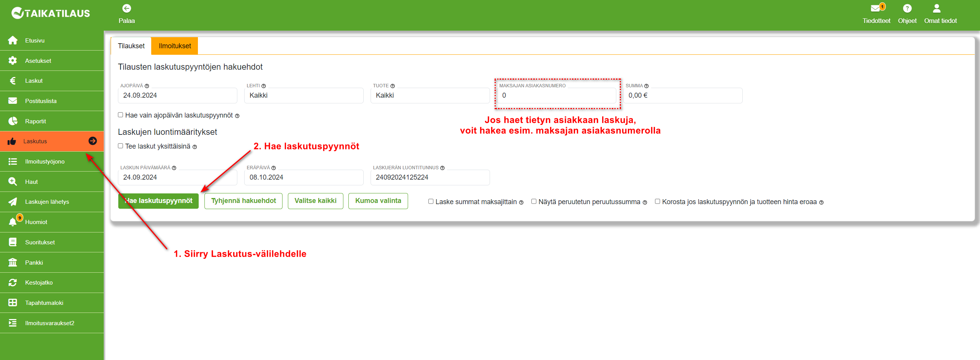Click Hae laskutuspyynnöt button
The height and width of the screenshot is (360, 980).
click(x=158, y=201)
